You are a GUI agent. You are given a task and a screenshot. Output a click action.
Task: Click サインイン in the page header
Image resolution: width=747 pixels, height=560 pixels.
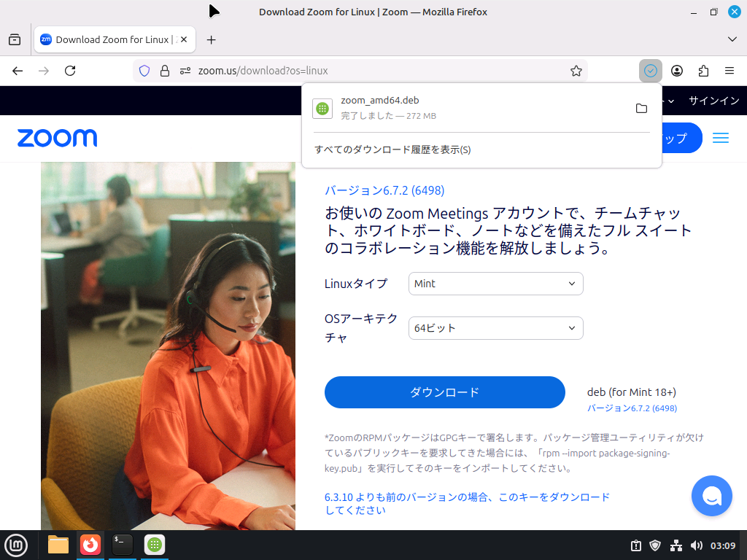pyautogui.click(x=713, y=101)
